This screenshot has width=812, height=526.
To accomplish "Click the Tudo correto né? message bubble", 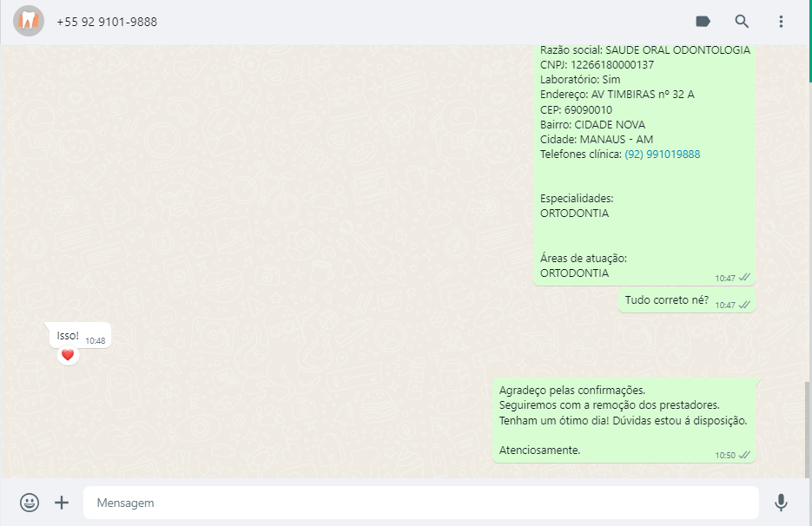I will click(x=687, y=300).
